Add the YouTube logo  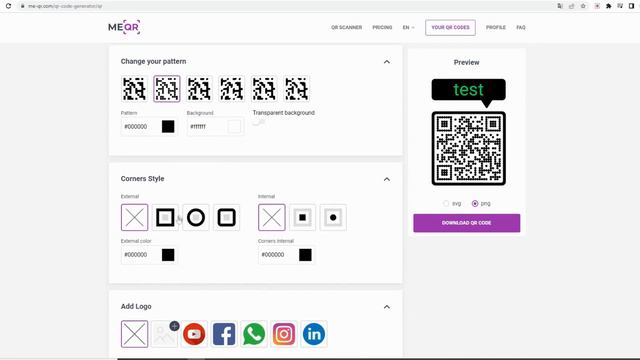(x=194, y=334)
